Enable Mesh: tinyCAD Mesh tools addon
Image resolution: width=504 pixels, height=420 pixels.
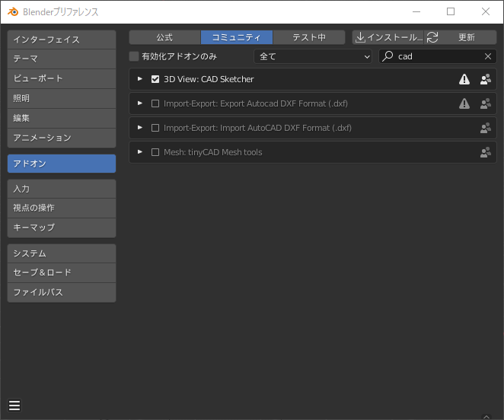click(155, 152)
